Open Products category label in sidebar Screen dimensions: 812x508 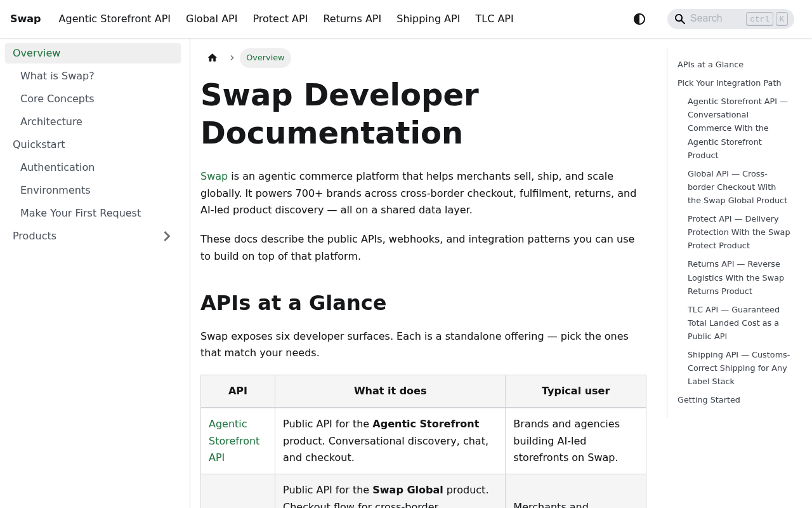tap(35, 236)
